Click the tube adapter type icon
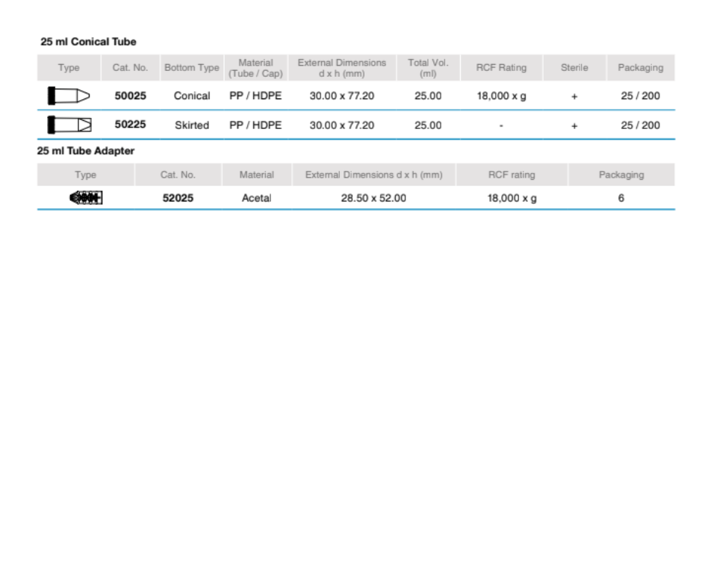This screenshot has height=588, width=702. [85, 198]
